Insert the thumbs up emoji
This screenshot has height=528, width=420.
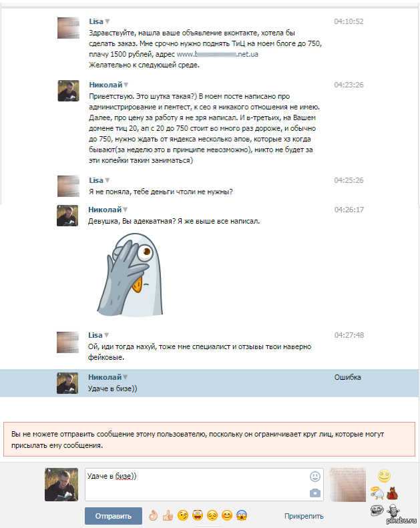point(168,515)
